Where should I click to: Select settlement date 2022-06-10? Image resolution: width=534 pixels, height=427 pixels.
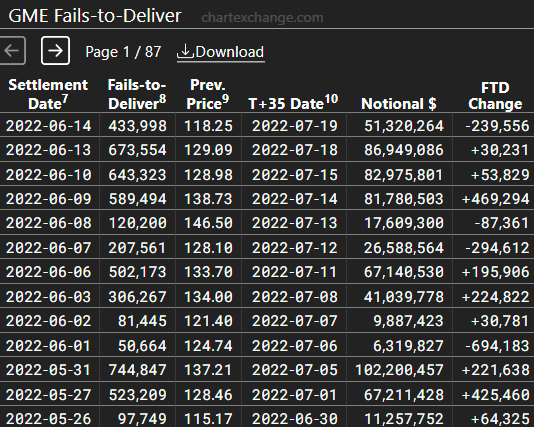pyautogui.click(x=49, y=175)
